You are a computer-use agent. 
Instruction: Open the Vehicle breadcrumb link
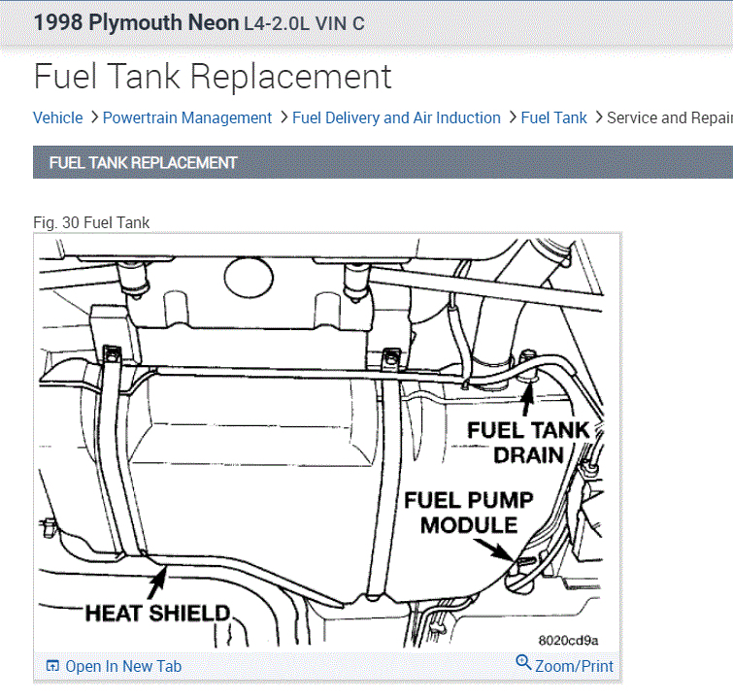click(x=57, y=117)
